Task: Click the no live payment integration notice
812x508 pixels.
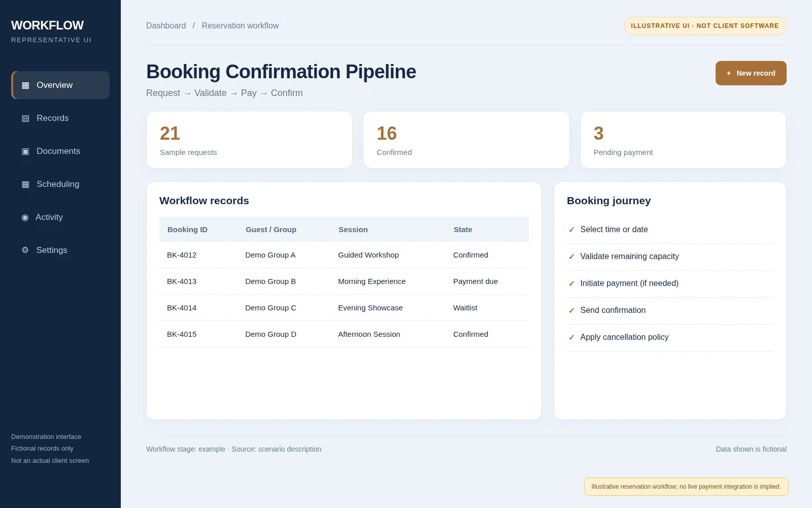Action: click(x=686, y=487)
